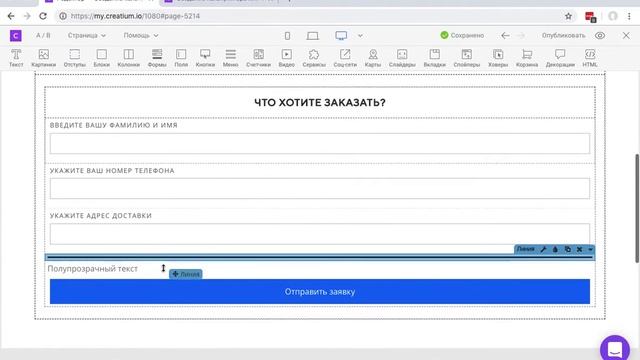Open line style droplet icon
This screenshot has width=640, height=360.
[555, 249]
